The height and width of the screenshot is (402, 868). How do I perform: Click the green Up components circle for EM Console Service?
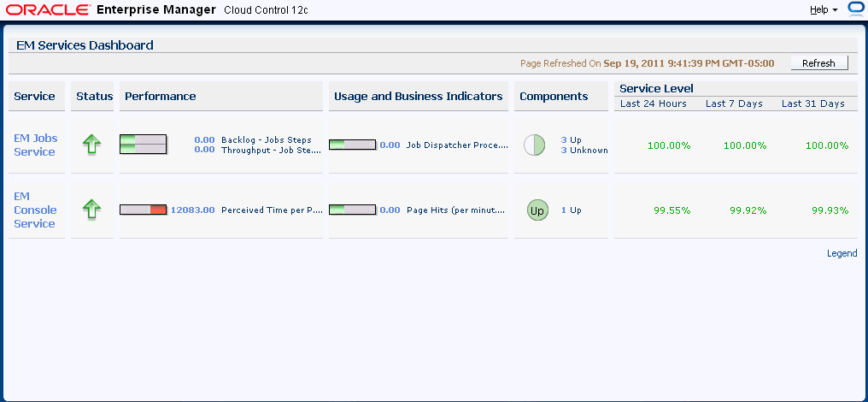pos(537,210)
